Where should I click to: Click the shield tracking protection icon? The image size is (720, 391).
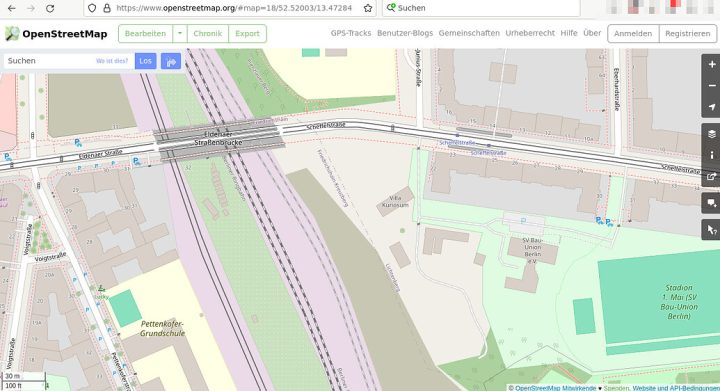coord(92,8)
